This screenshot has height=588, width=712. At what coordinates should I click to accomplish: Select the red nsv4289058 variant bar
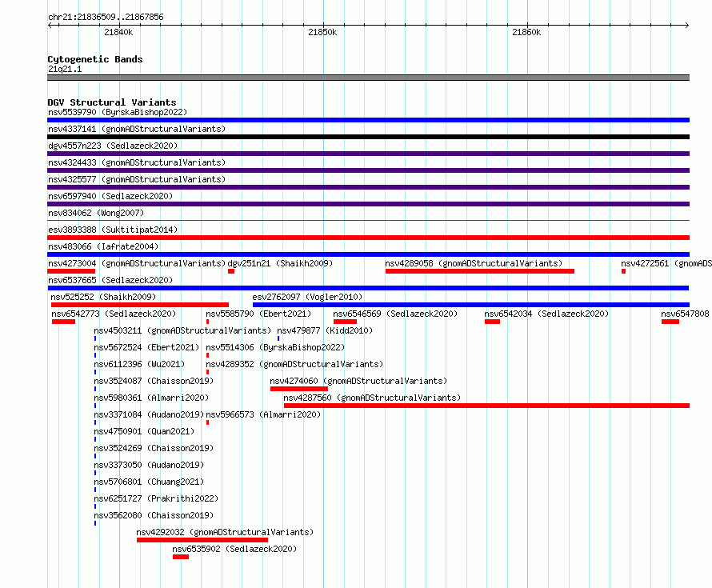[x=480, y=271]
